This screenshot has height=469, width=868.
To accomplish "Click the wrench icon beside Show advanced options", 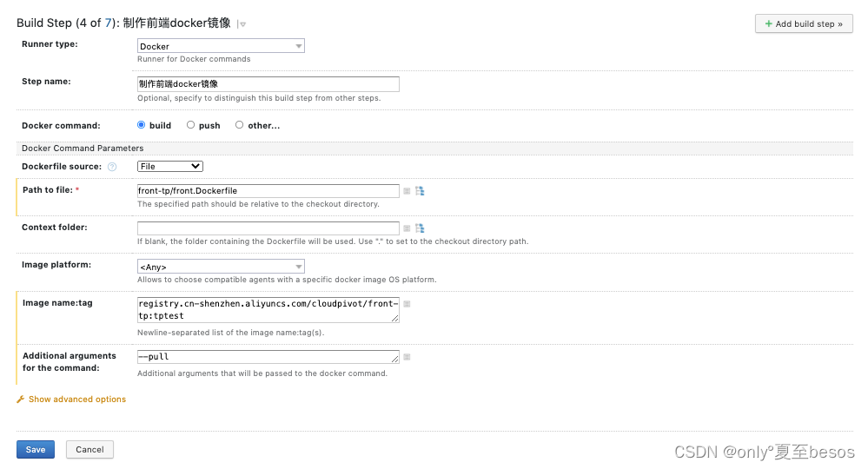I will pyautogui.click(x=21, y=400).
